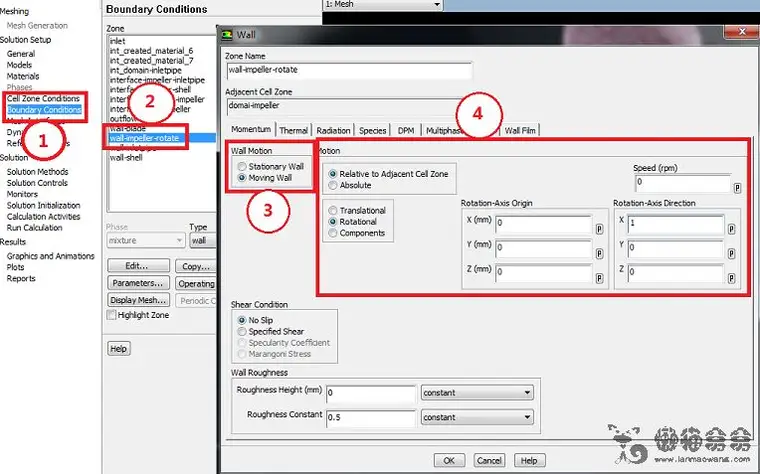
Task: Click the P button beside Rotation-Axis Origin Y
Action: point(599,253)
